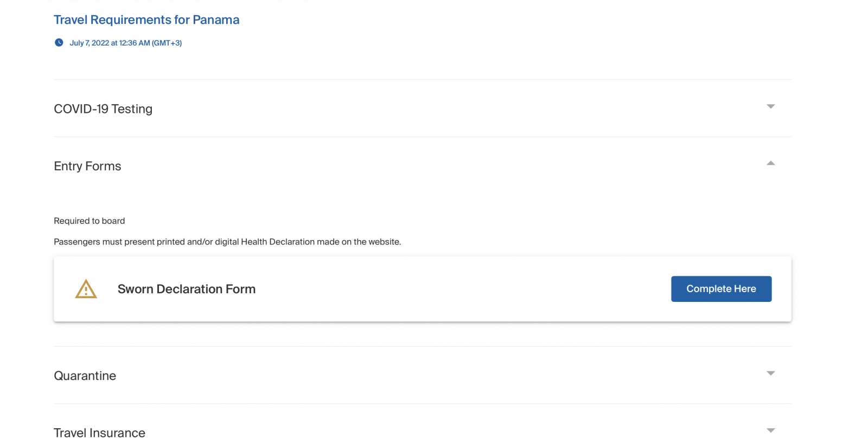Screen dimensions: 868x439
Task: Expand the Travel Insurance section arrow
Action: pyautogui.click(x=770, y=430)
